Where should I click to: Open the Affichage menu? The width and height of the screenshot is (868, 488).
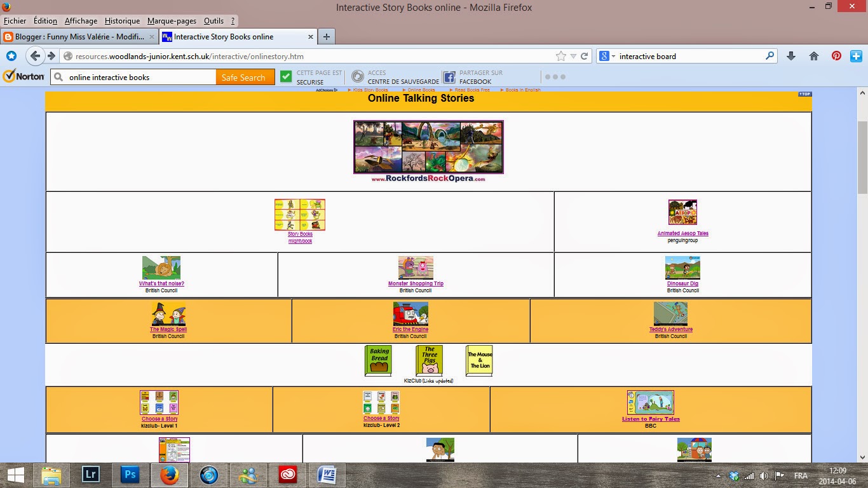81,21
